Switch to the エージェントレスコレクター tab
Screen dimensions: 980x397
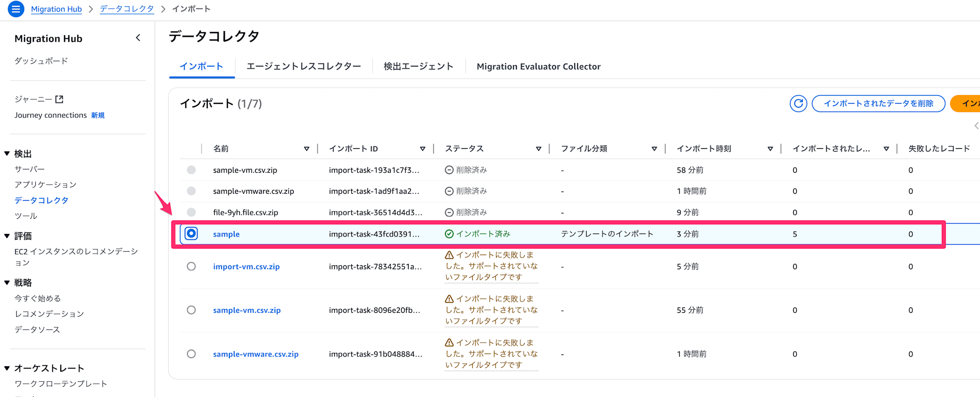pos(304,67)
